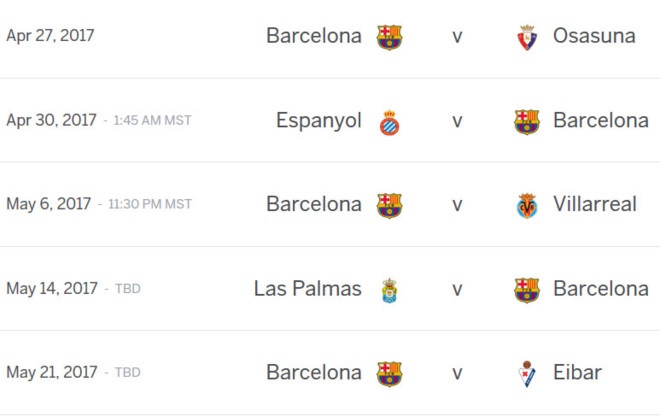
Task: Click Barcelona's crest in the Osasuna fixture
Action: [389, 38]
